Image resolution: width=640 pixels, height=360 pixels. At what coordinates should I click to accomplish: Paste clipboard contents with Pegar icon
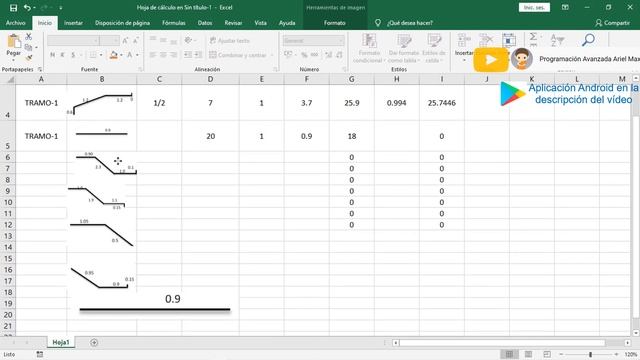tap(13, 41)
